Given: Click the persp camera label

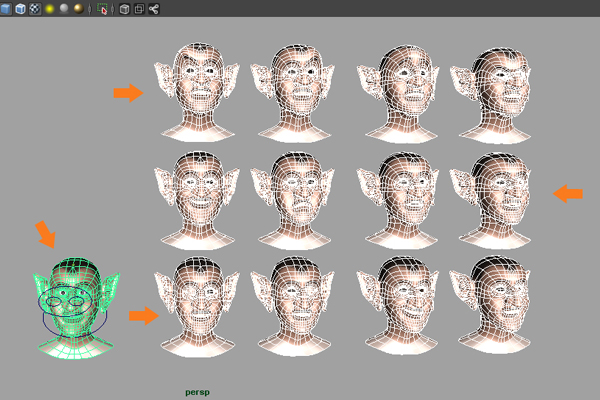Looking at the screenshot, I should pyautogui.click(x=197, y=392).
